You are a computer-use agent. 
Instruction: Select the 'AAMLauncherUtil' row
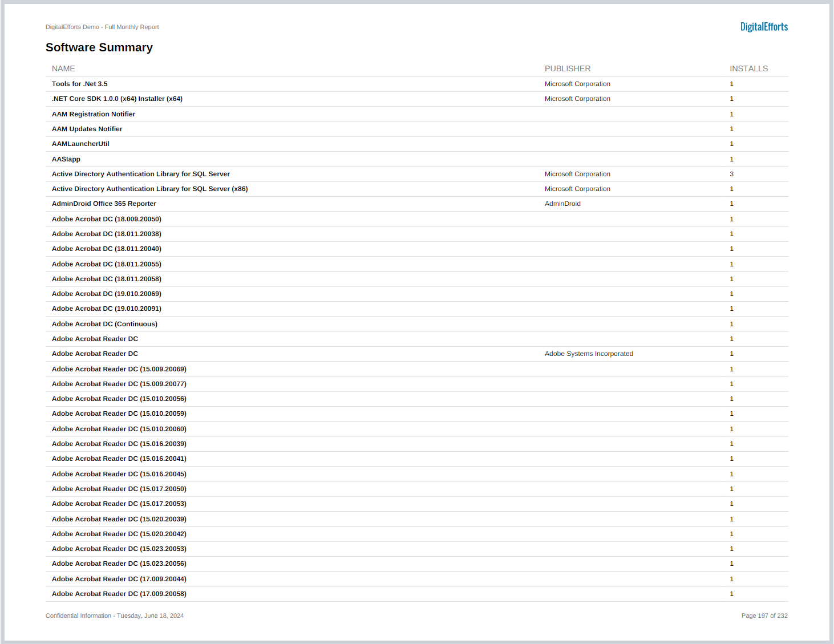click(x=417, y=144)
